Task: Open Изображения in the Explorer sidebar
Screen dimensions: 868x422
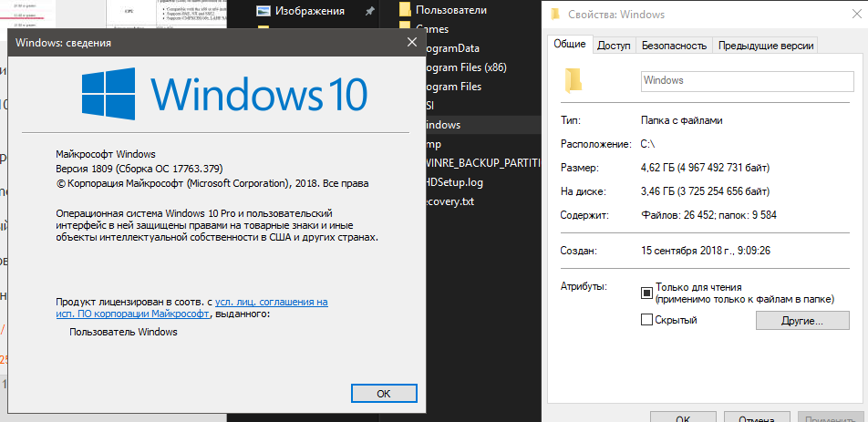Action: 309,11
